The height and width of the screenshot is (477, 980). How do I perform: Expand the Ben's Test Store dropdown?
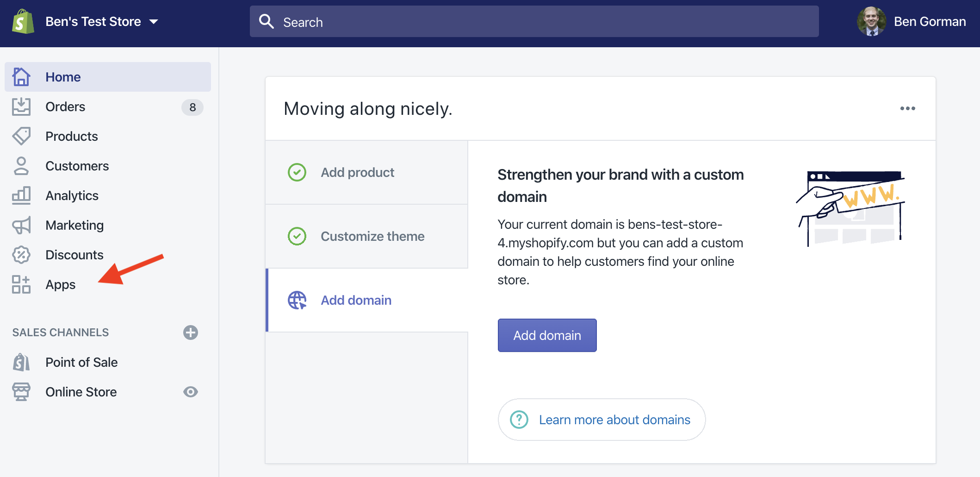154,22
